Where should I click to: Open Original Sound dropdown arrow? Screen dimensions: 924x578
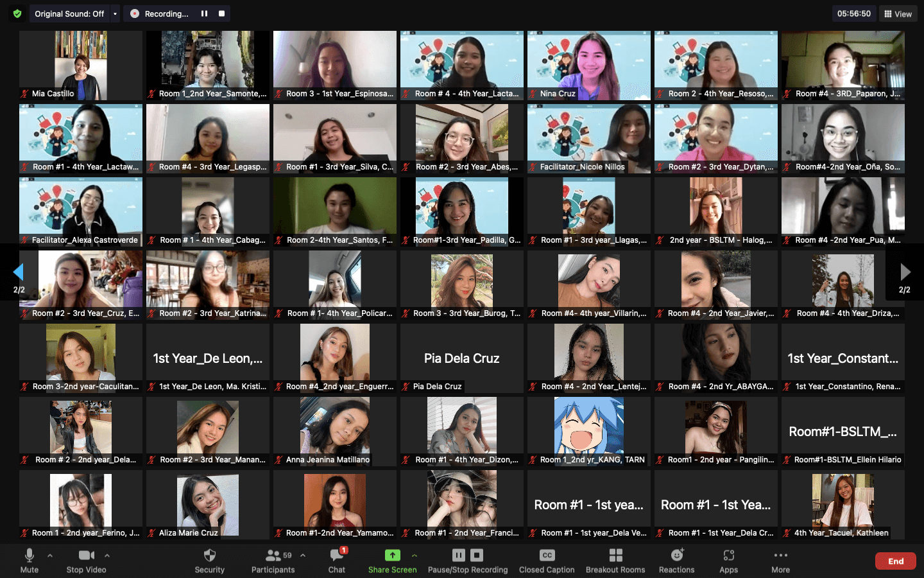[x=115, y=13]
